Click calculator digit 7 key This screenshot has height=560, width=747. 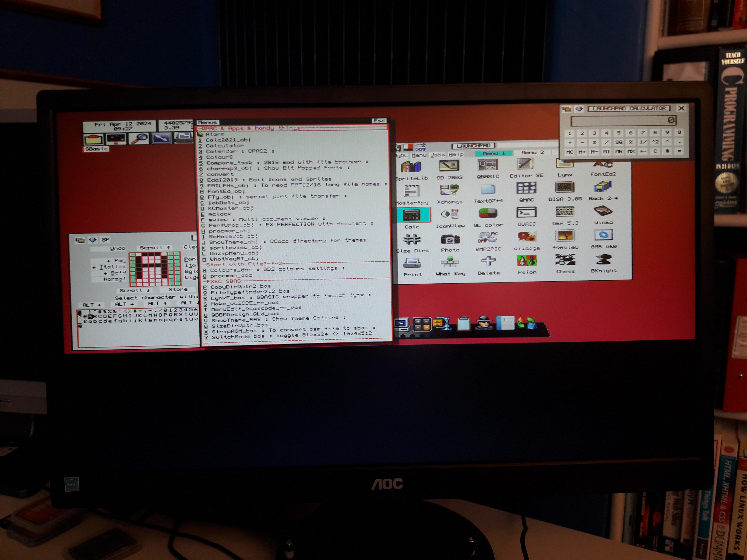click(x=643, y=133)
